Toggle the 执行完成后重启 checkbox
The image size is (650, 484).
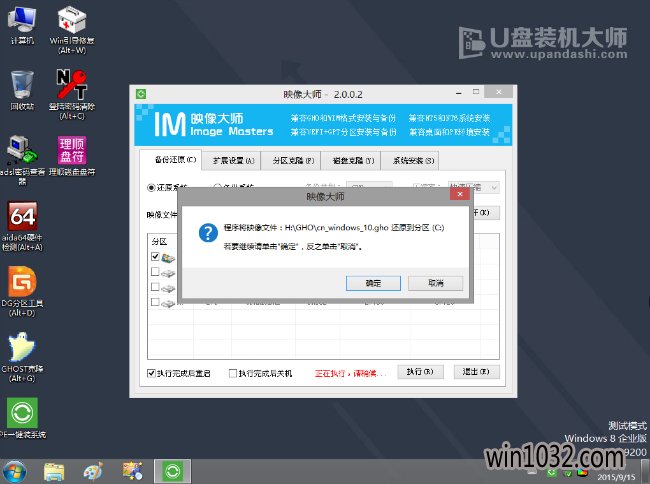[152, 373]
